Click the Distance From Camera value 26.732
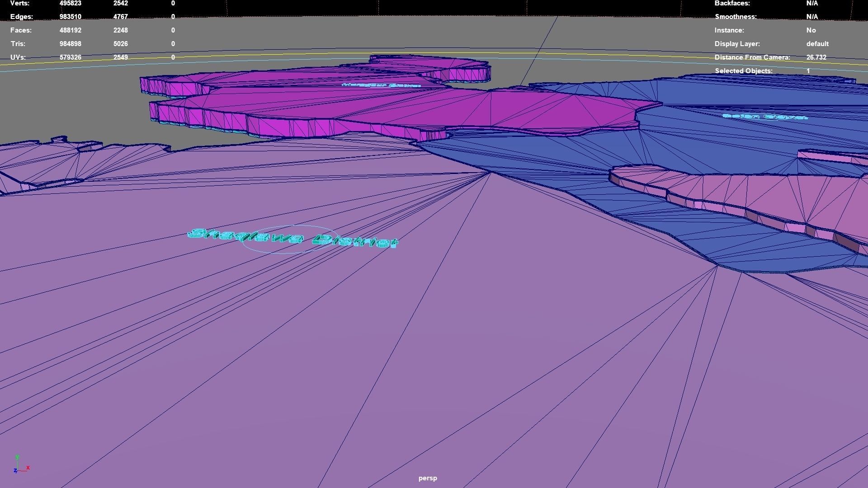The height and width of the screenshot is (488, 868). point(816,57)
